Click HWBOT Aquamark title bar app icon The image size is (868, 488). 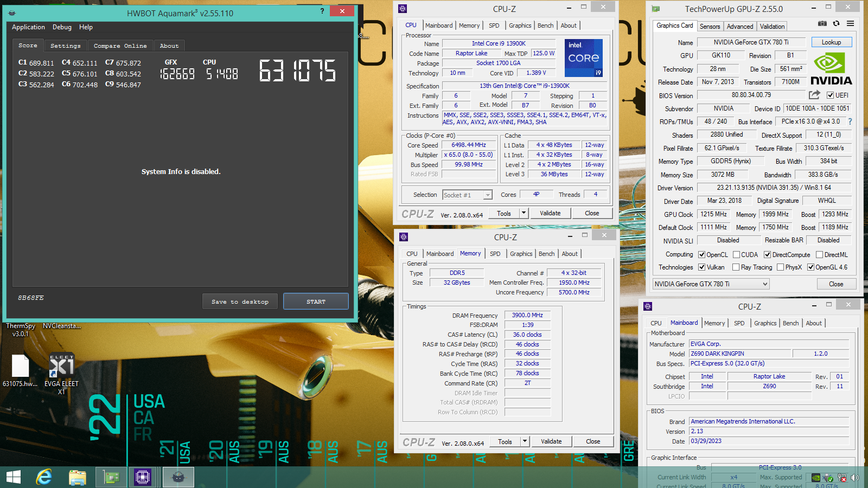12,12
